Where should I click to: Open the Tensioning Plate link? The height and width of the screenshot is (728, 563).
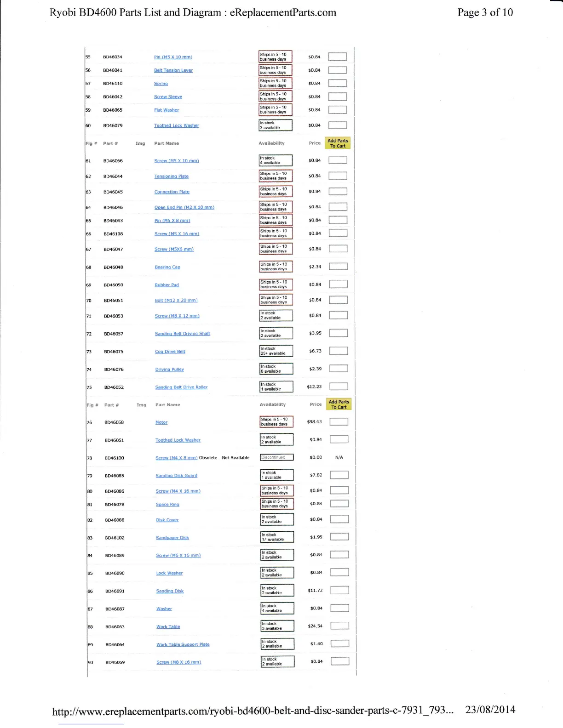pos(172,176)
